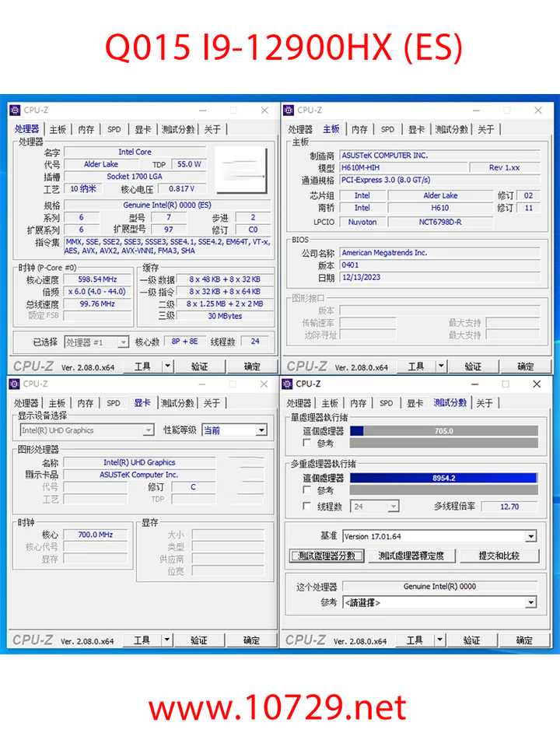Click 提交和比较 submit button

tap(499, 556)
